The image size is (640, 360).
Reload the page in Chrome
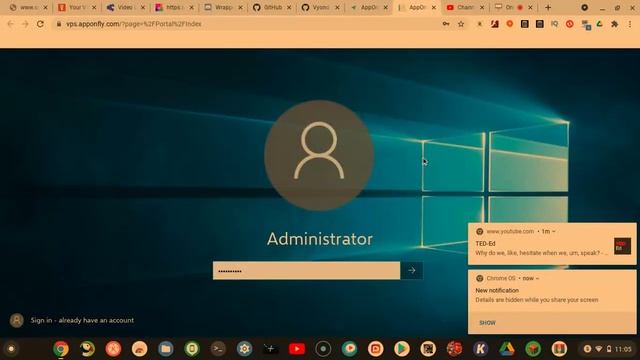click(x=40, y=24)
